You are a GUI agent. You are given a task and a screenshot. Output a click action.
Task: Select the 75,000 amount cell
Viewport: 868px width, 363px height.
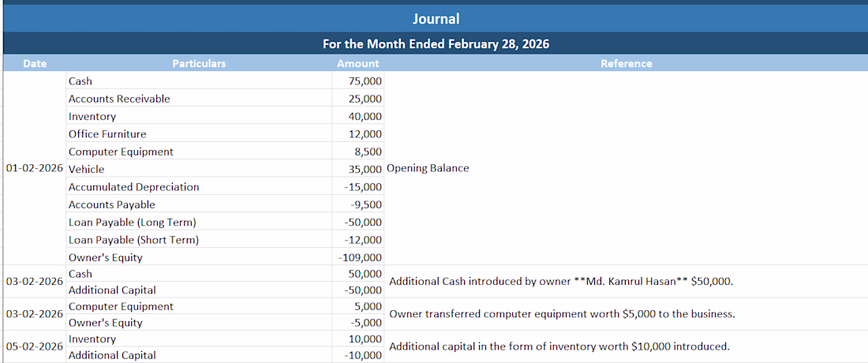tap(357, 80)
